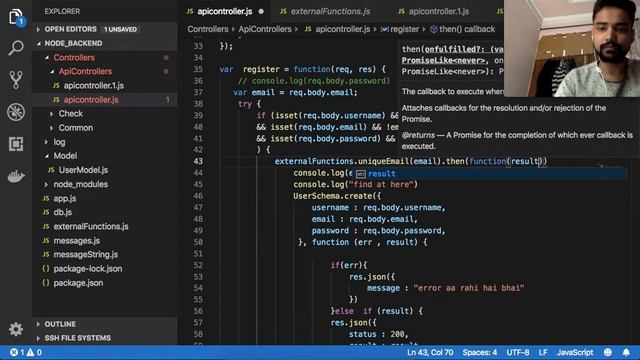Expand the Common folder
This screenshot has width=640, height=360.
104,128
